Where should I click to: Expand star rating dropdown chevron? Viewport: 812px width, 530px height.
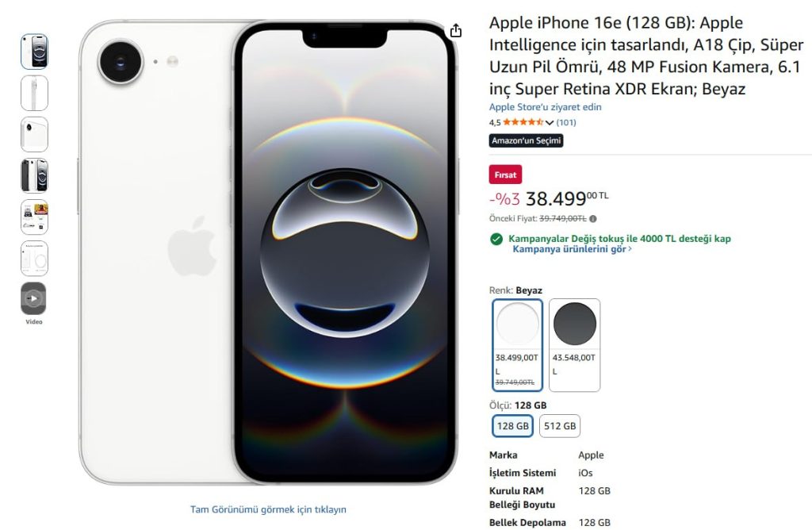click(x=549, y=123)
